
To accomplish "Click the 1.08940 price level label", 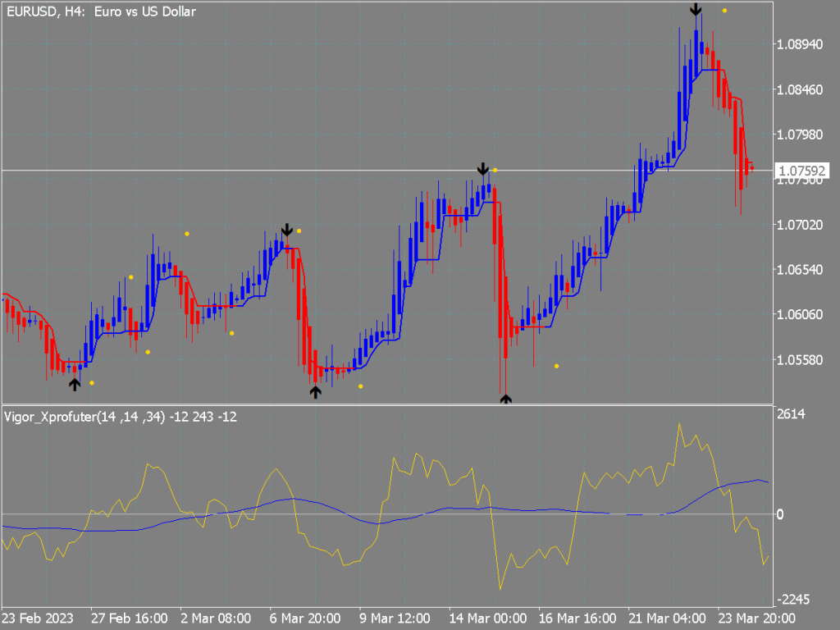I will [x=800, y=44].
